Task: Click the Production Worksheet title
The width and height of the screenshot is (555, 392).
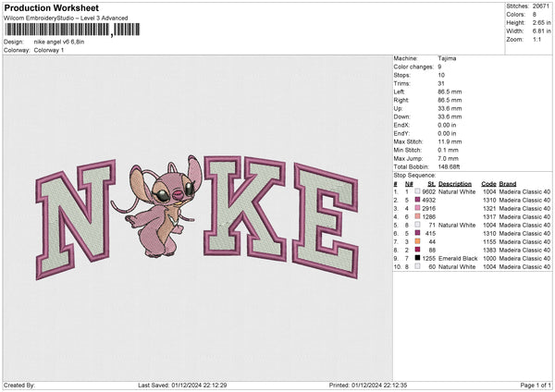Action: click(51, 7)
